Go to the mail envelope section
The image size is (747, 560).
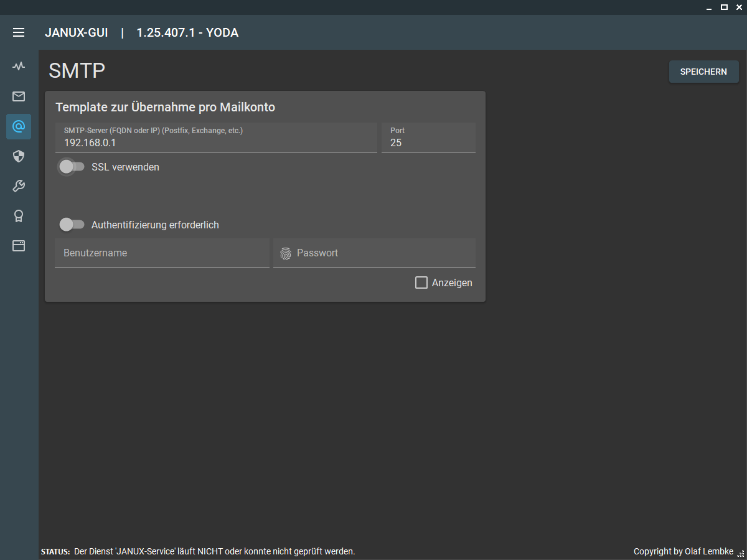(x=19, y=96)
